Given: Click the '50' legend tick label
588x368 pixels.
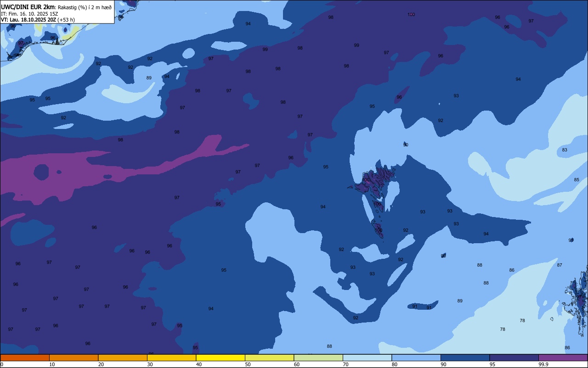Looking at the screenshot, I should tap(248, 364).
